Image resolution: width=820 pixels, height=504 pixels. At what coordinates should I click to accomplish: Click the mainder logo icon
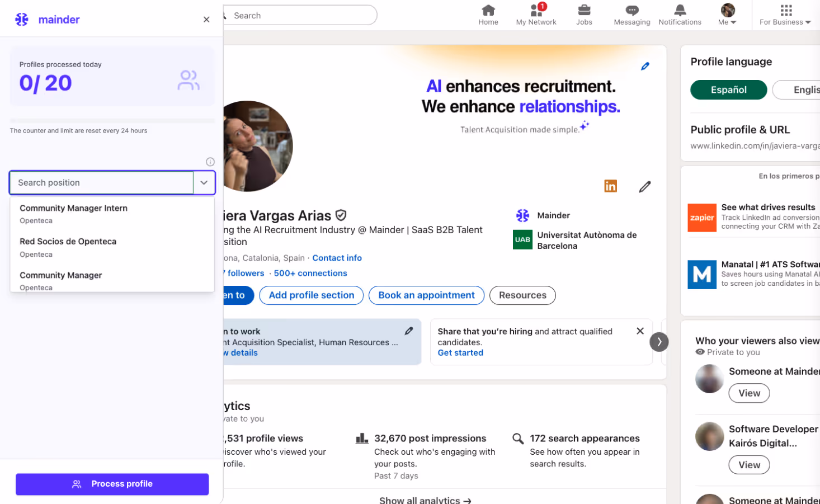22,20
